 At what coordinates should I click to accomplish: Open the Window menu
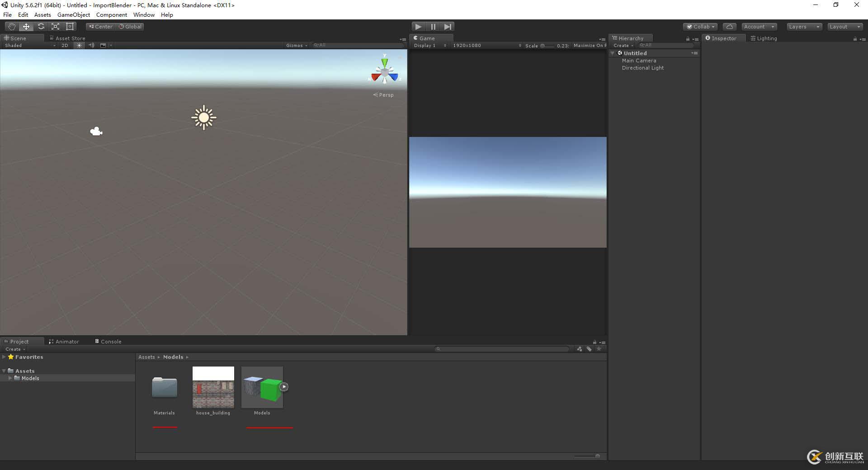point(144,15)
